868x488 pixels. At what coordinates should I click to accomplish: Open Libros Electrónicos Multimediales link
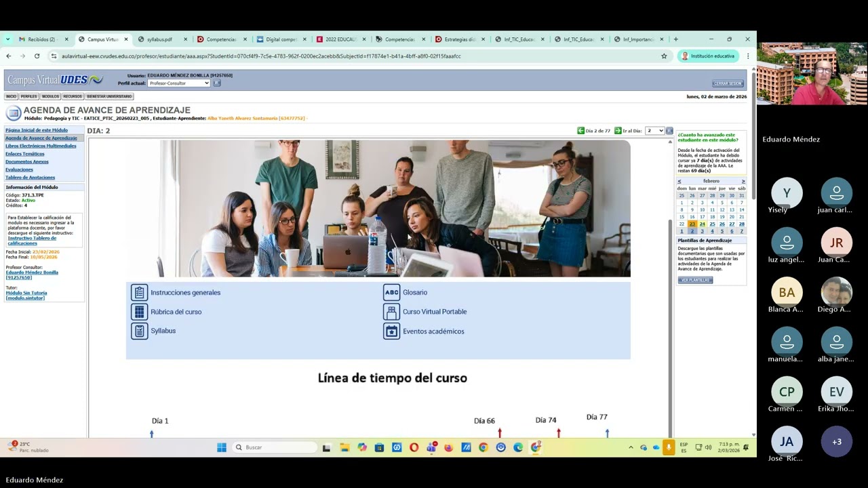click(x=41, y=146)
